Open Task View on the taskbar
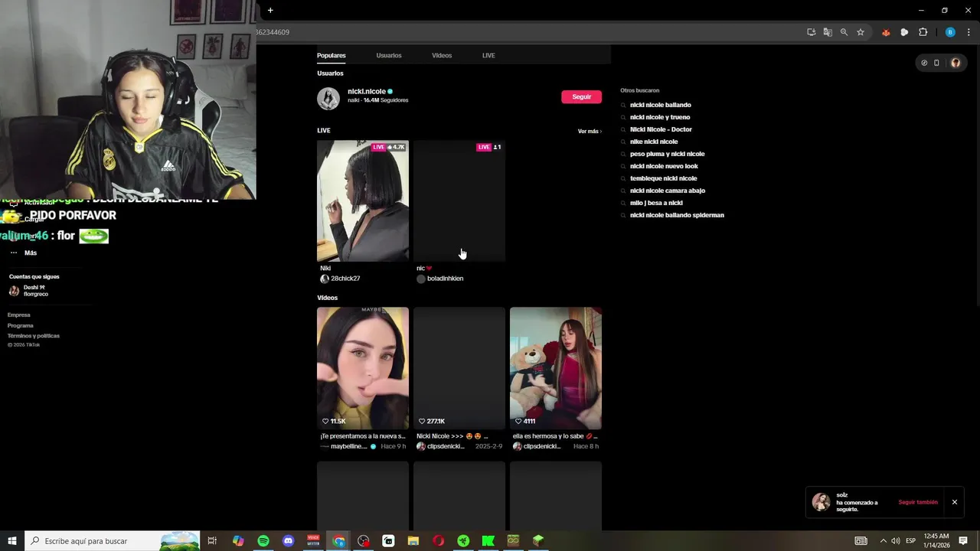The height and width of the screenshot is (551, 980). click(x=213, y=541)
